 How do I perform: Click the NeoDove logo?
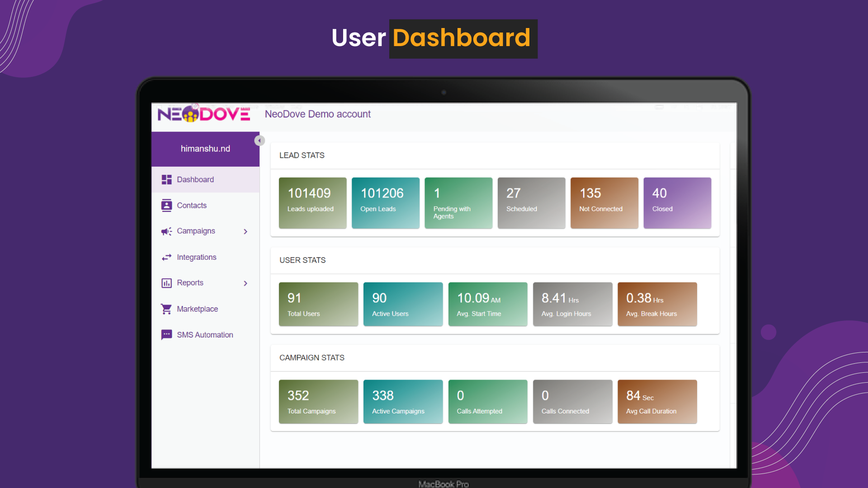pos(203,114)
